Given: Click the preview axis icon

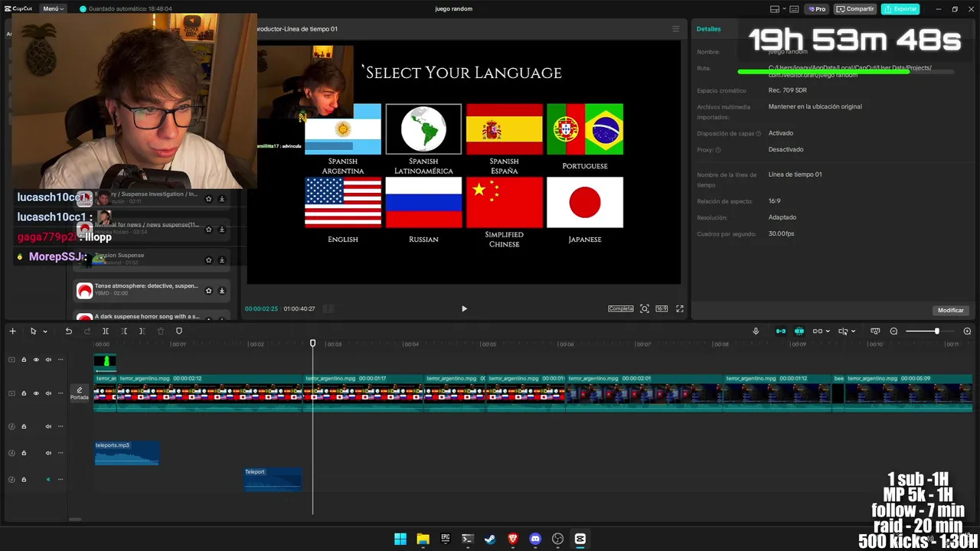Looking at the screenshot, I should pos(843,331).
